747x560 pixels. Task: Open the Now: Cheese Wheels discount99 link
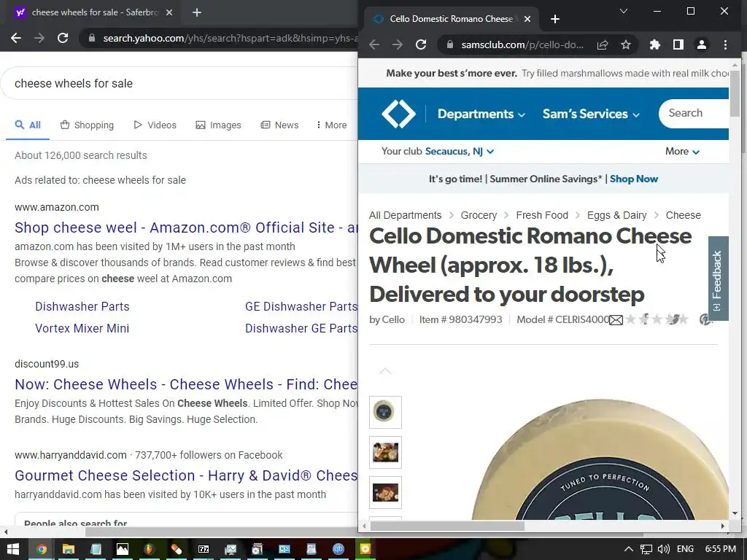click(186, 384)
